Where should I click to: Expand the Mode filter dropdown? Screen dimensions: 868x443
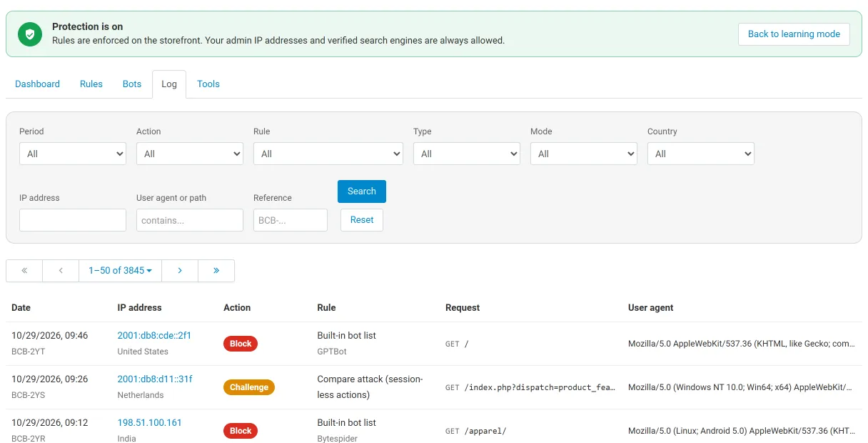click(x=584, y=154)
